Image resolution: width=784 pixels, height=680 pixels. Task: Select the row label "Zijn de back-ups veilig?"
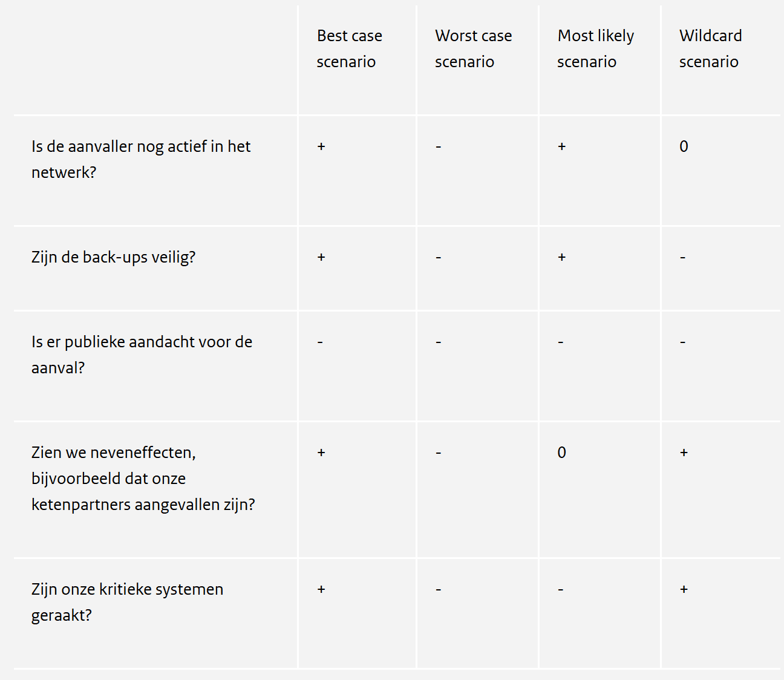pos(113,257)
